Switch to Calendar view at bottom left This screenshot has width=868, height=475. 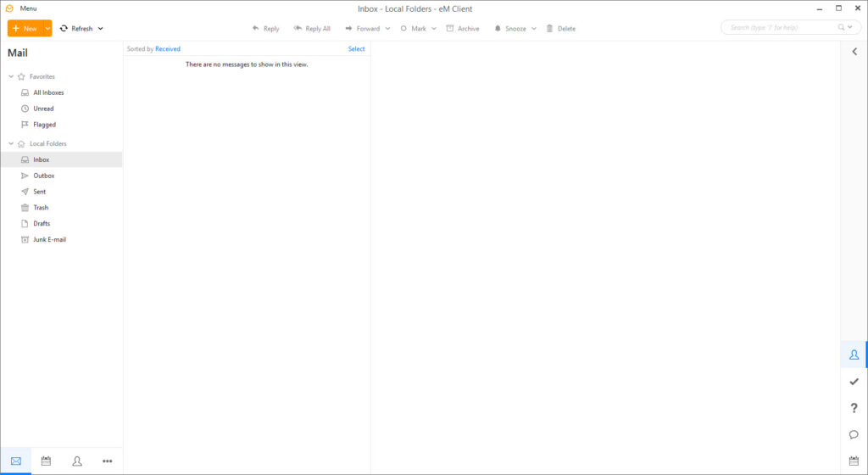pyautogui.click(x=46, y=461)
